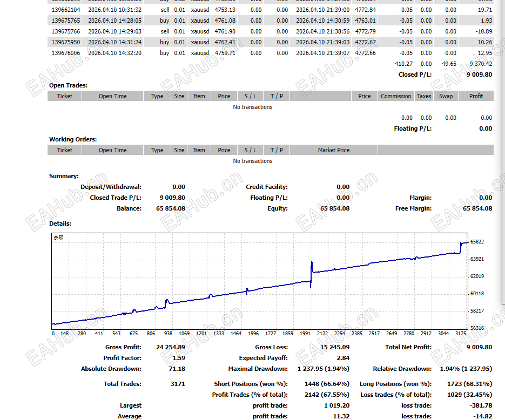505x420 pixels.
Task: Click the open price 4753.13
Action: pos(225,10)
